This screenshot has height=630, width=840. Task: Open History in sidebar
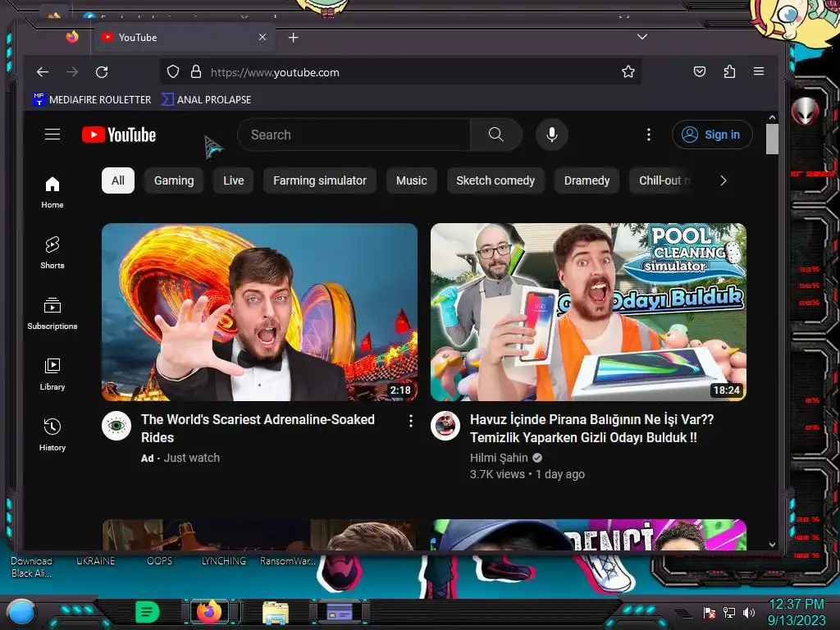(x=52, y=435)
